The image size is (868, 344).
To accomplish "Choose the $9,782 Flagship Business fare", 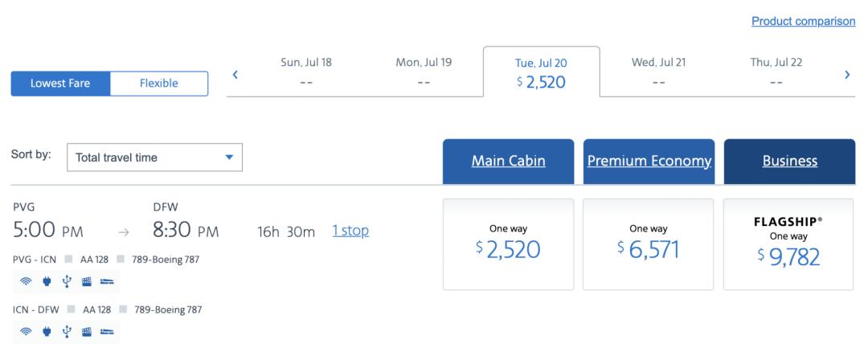I will click(788, 244).
